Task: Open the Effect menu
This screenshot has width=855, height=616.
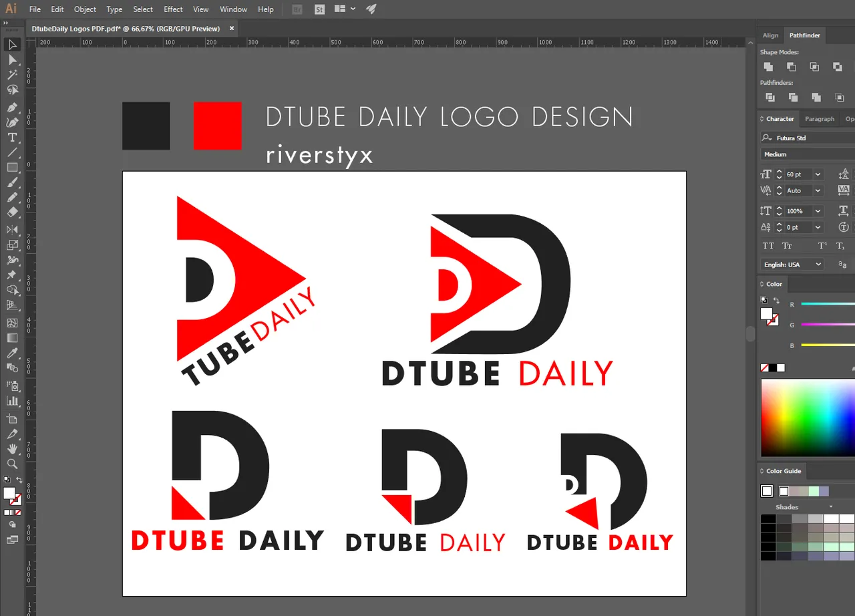Action: click(173, 9)
